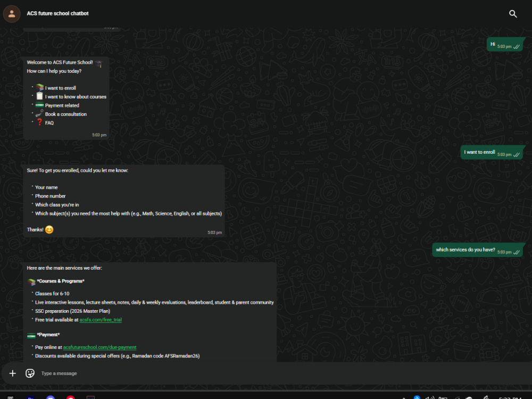
Task: Click the 5:03 pm time on enrollment details message
Action: pos(214,233)
